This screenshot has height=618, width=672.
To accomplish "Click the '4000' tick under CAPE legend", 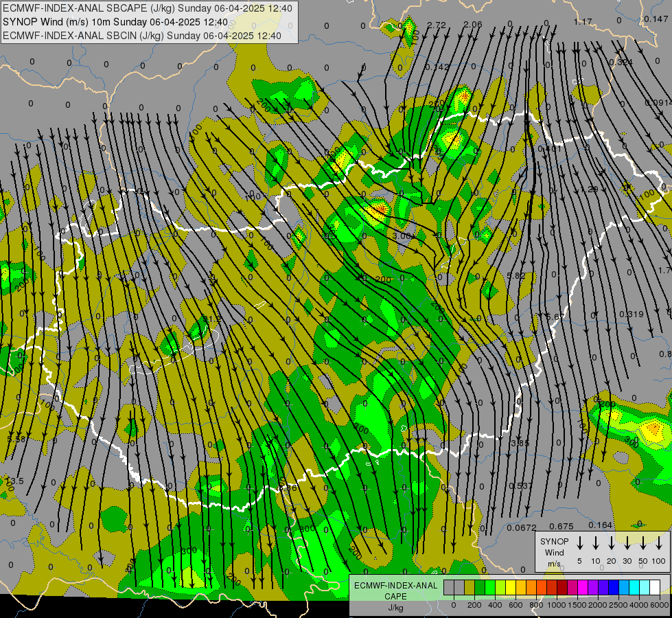I will tap(639, 605).
